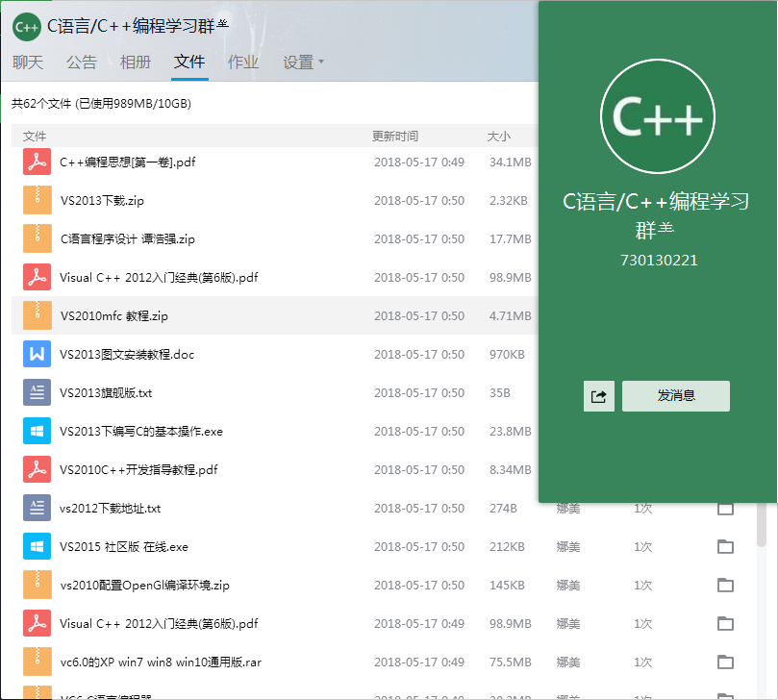Click the share icon beside 发消息
This screenshot has height=700, width=778.
pos(599,396)
